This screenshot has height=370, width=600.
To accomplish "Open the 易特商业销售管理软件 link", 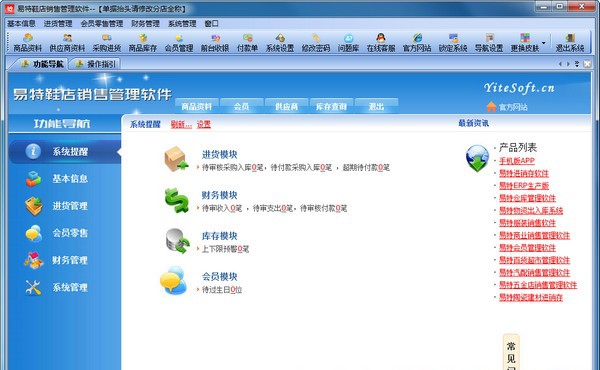I will coord(534,235).
